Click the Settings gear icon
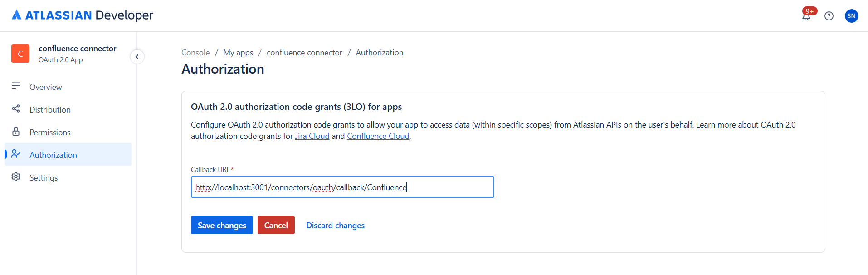The image size is (868, 275). [x=16, y=177]
